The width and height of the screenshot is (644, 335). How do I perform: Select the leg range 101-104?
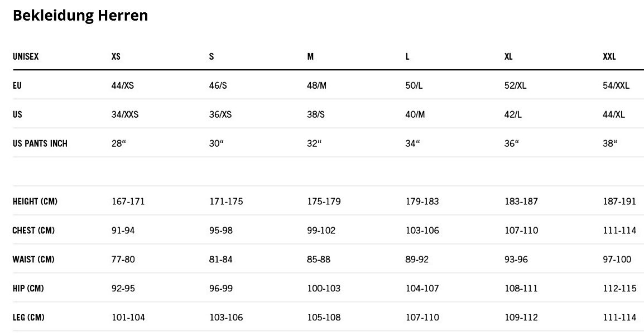pyautogui.click(x=128, y=318)
